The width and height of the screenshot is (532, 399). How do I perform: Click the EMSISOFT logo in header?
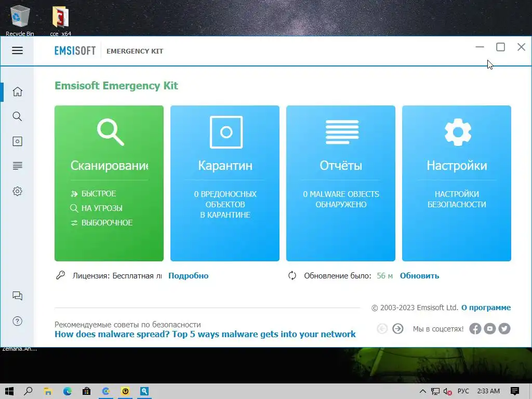point(75,51)
